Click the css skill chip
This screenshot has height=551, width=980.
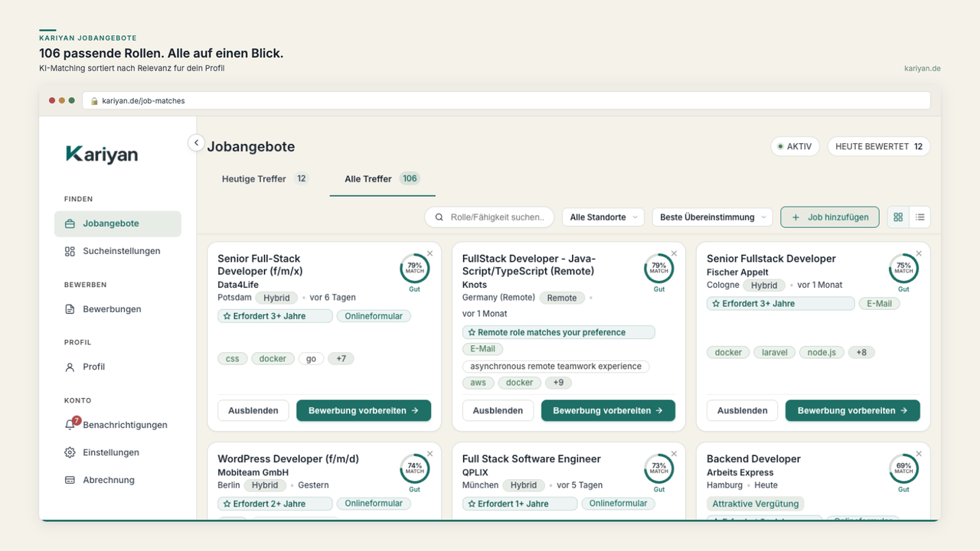pos(232,359)
